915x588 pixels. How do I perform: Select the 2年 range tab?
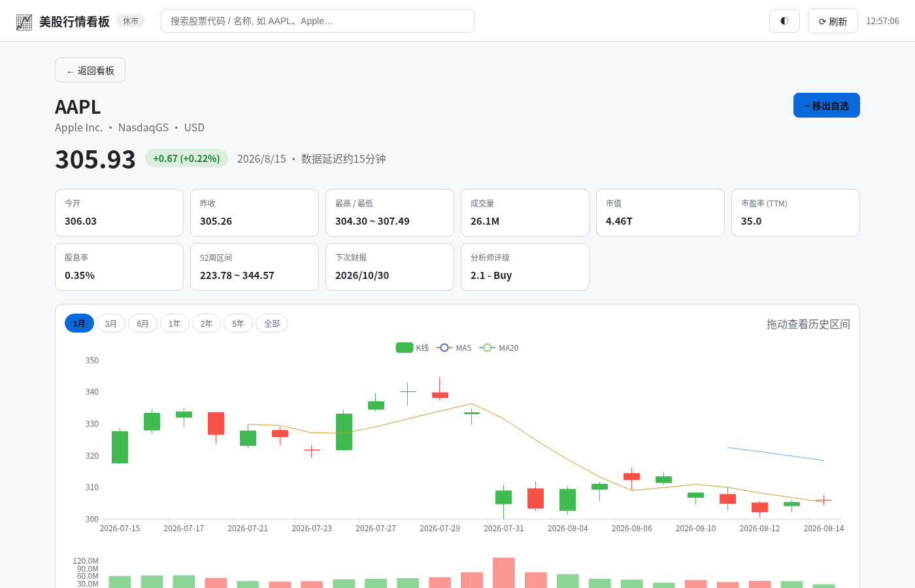(x=207, y=323)
